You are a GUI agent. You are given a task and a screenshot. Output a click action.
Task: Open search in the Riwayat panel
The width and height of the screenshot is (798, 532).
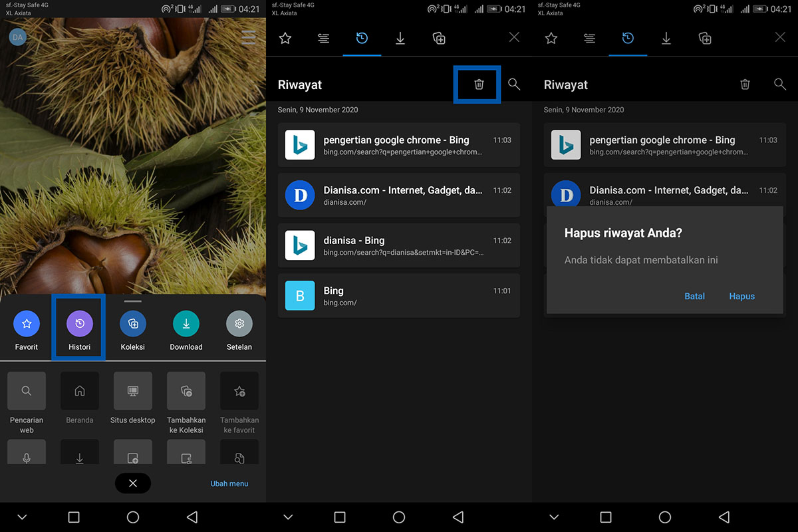coord(513,84)
